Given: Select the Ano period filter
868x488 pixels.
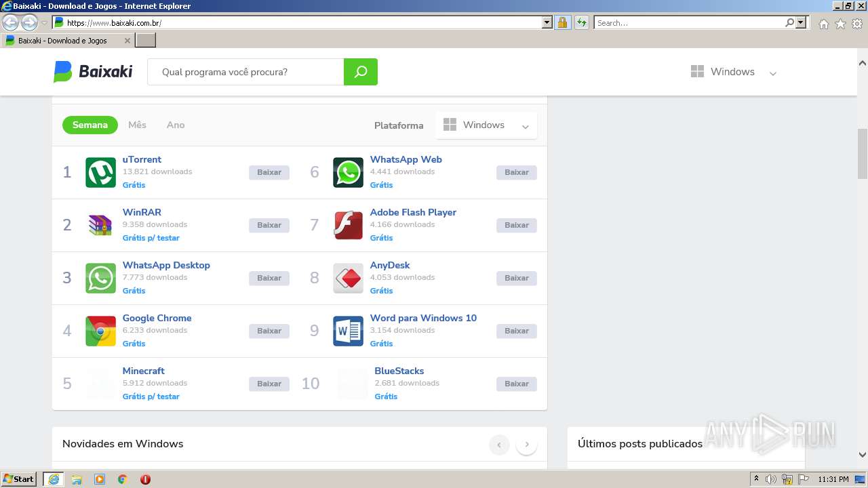Looking at the screenshot, I should tap(176, 125).
